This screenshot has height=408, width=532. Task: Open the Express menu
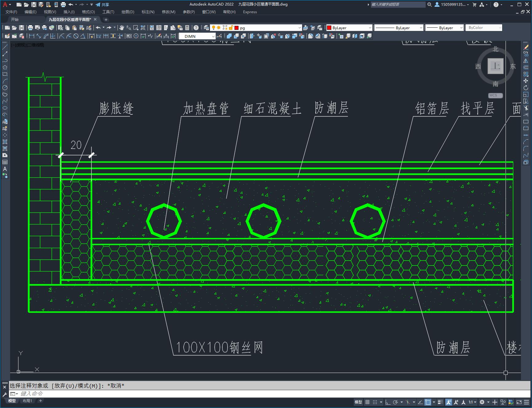[x=250, y=12]
